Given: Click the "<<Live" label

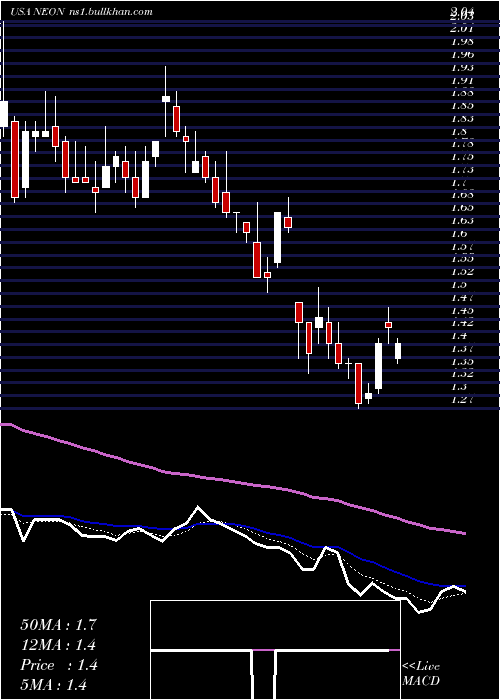Looking at the screenshot, I should coord(421,667).
